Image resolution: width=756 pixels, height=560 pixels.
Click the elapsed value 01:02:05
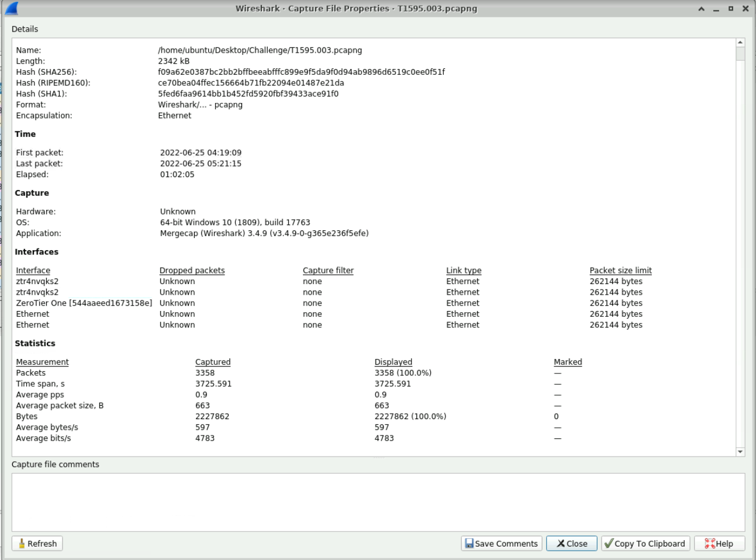click(x=177, y=175)
